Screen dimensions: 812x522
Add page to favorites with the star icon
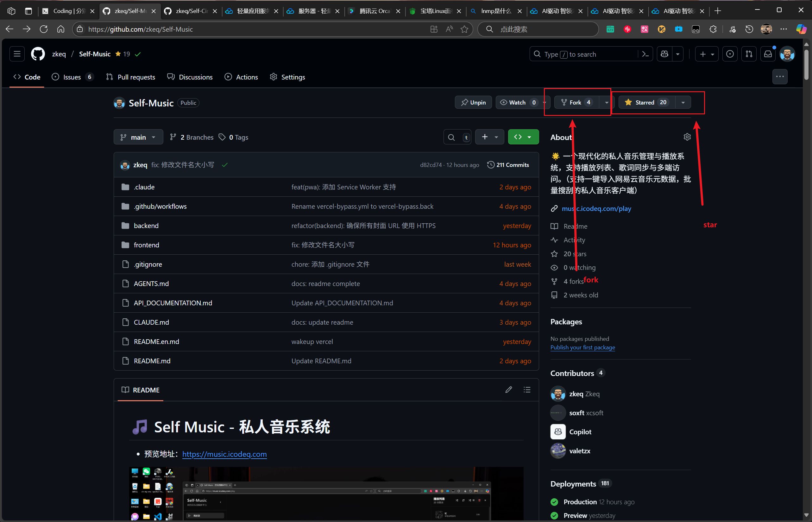(x=464, y=29)
